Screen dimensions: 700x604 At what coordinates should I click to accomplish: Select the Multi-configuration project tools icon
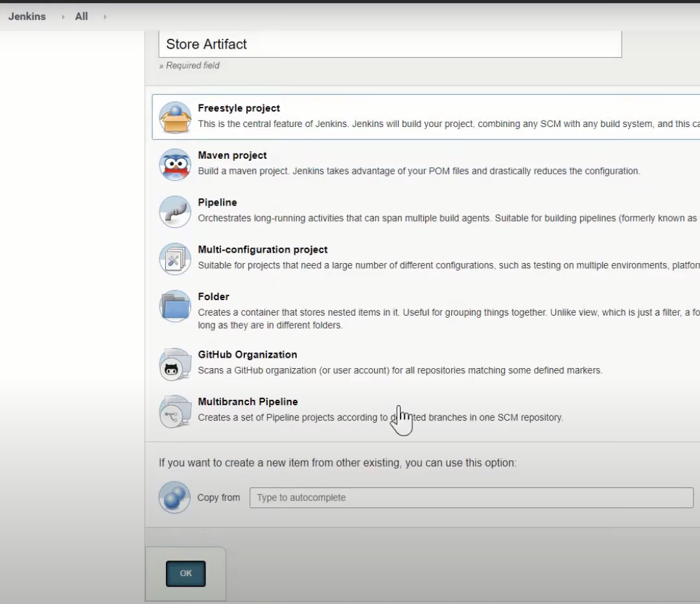pos(175,259)
